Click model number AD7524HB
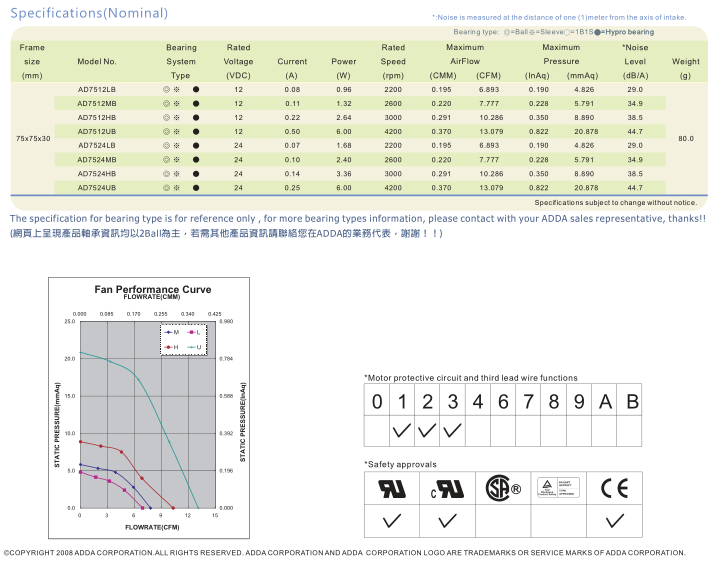This screenshot has width=708, height=561. (97, 174)
